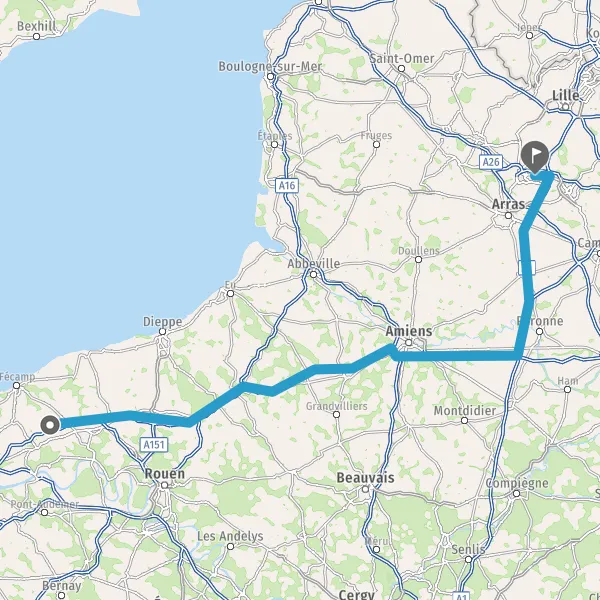Click the Montdidier town marker
The height and width of the screenshot is (600, 600).
(x=464, y=420)
